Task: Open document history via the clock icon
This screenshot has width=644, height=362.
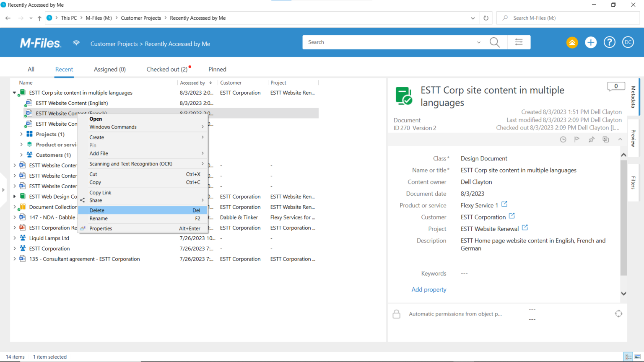Action: point(563,139)
